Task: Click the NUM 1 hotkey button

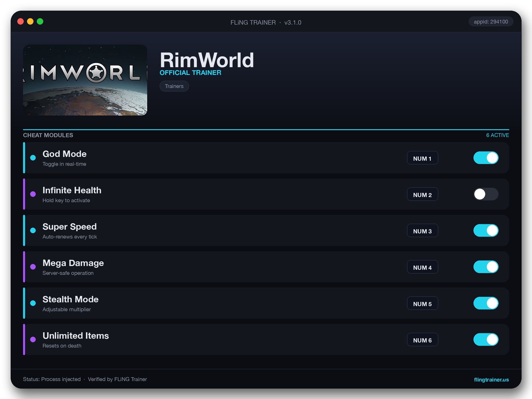Action: pyautogui.click(x=422, y=158)
